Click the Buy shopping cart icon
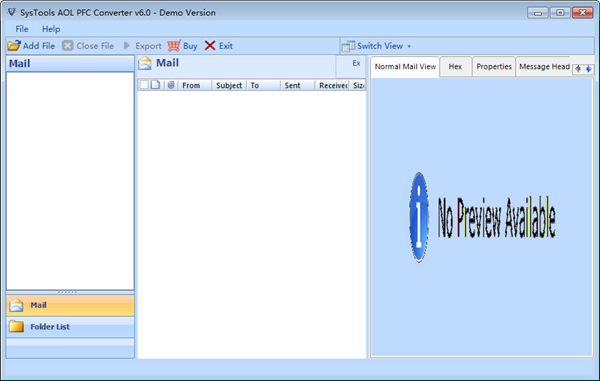The width and height of the screenshot is (600, 381). (x=174, y=46)
